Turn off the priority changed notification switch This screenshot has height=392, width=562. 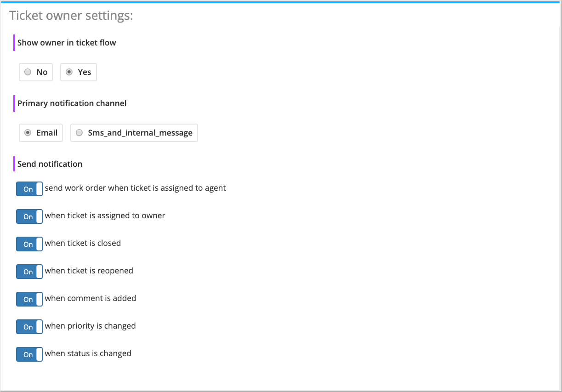click(x=29, y=327)
